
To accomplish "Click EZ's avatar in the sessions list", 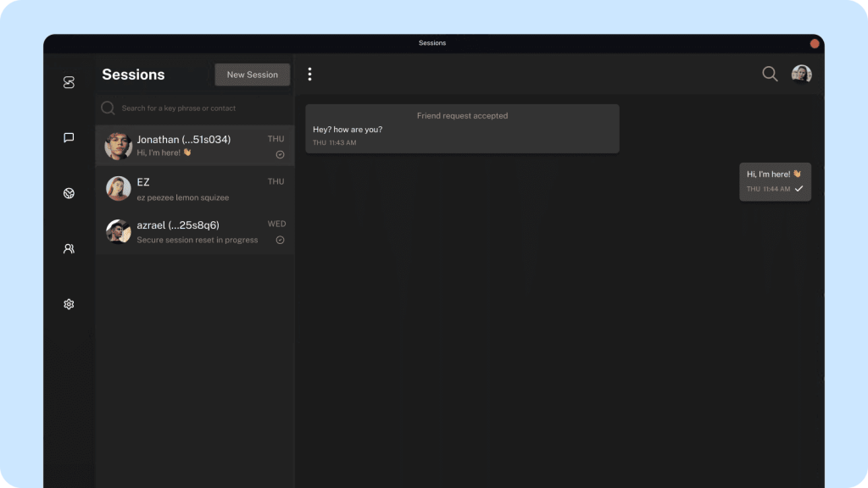I will click(118, 189).
